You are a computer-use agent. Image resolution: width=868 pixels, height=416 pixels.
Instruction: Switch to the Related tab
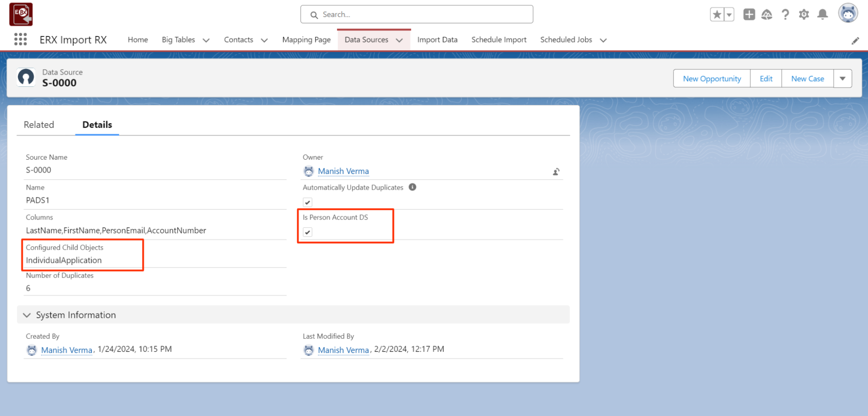[x=39, y=125]
